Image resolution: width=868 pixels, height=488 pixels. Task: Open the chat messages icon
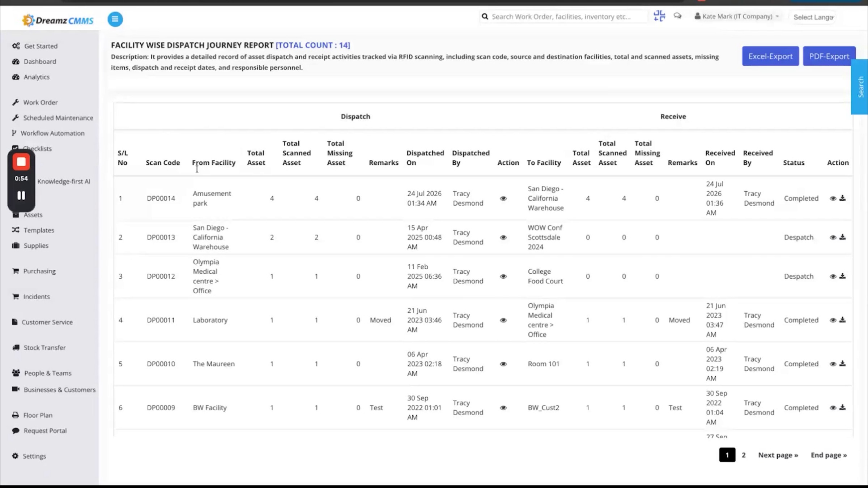(x=678, y=16)
